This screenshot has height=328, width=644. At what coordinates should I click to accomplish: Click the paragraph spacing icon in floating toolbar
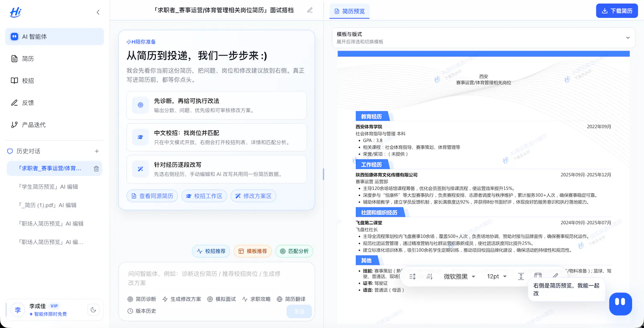[x=429, y=276]
